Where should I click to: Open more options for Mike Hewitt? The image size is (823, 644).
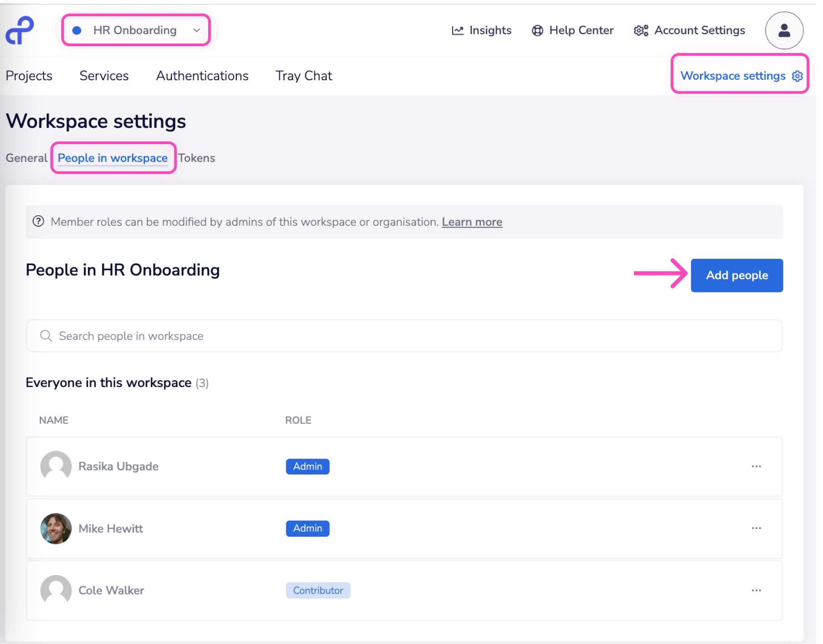[756, 528]
